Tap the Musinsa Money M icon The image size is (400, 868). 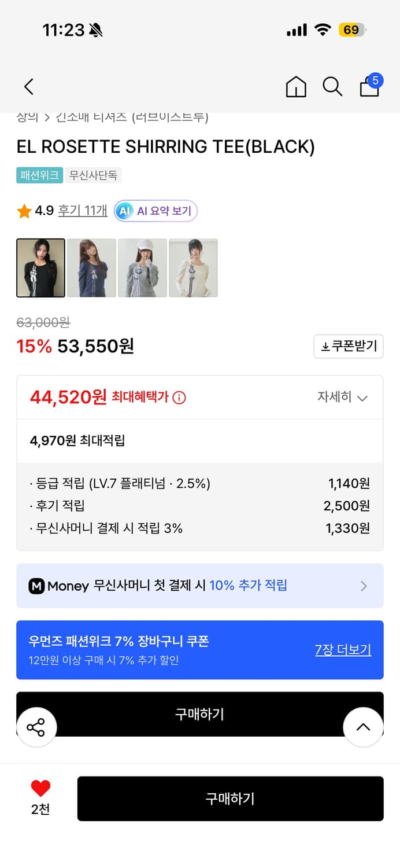pos(38,586)
